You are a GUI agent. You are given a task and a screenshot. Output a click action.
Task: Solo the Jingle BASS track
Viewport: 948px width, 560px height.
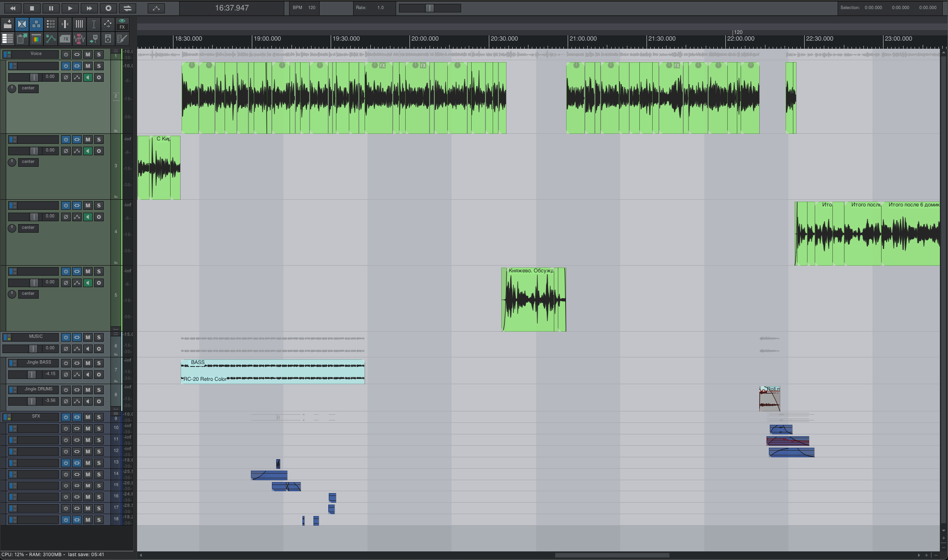(99, 363)
